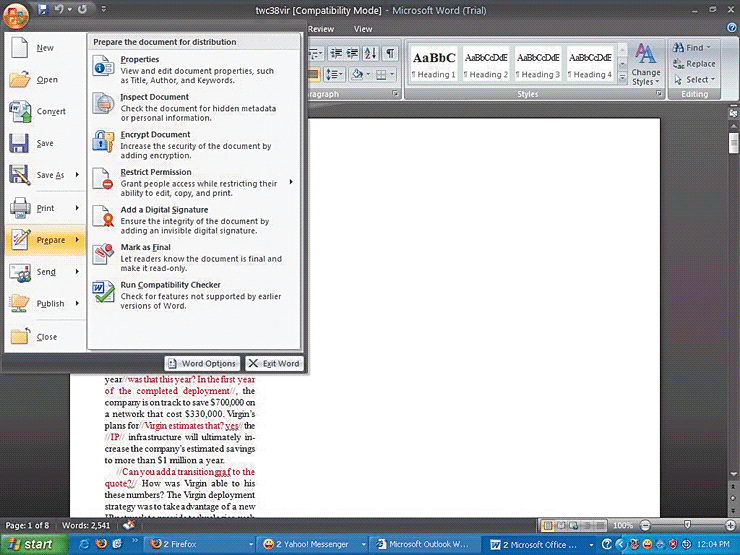Screen dimensions: 740x555
Task: Open Customize Quick Access Toolbar arrow
Action: [103, 9]
